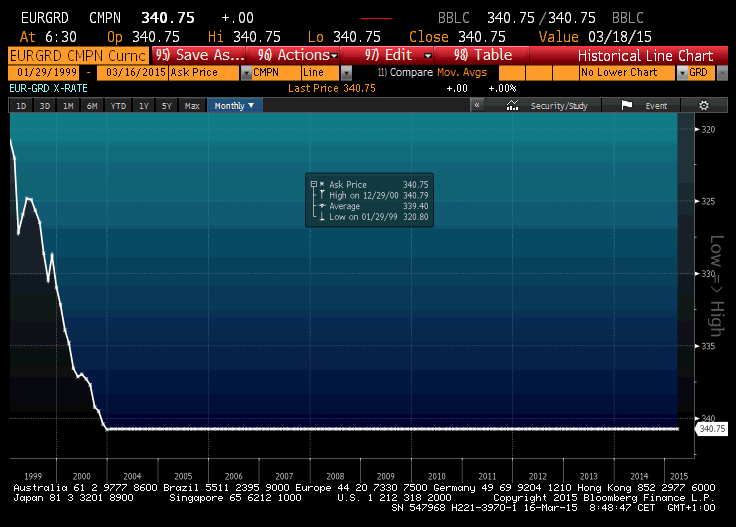Image resolution: width=736 pixels, height=527 pixels.
Task: Click the Low on 01/29/99 legend row
Action: pos(370,217)
